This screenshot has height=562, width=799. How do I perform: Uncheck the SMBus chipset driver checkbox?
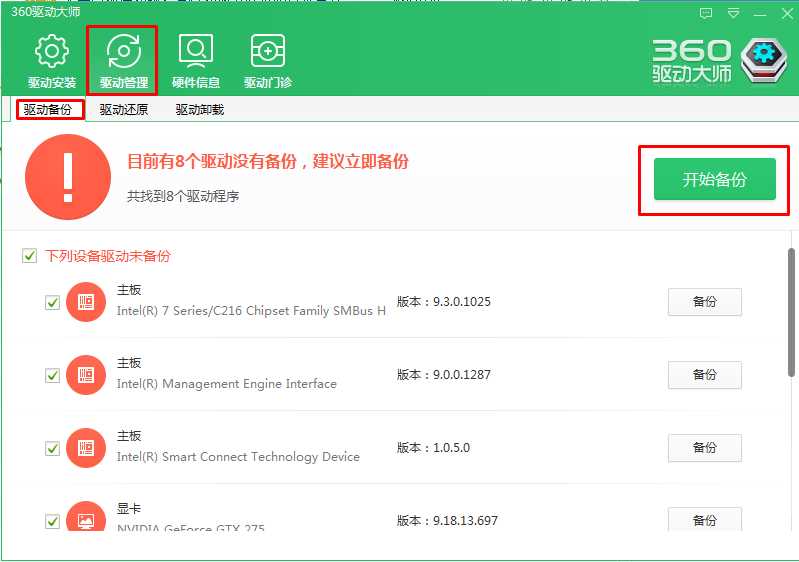point(52,303)
